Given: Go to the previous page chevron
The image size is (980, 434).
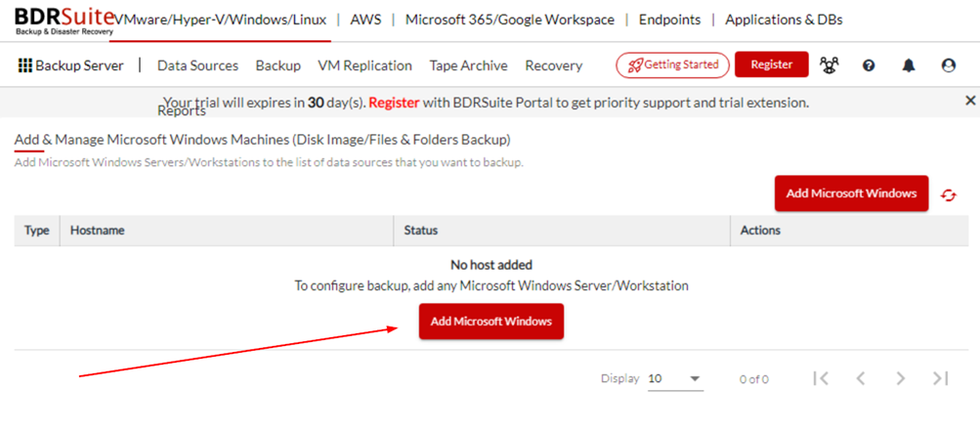Looking at the screenshot, I should (861, 377).
